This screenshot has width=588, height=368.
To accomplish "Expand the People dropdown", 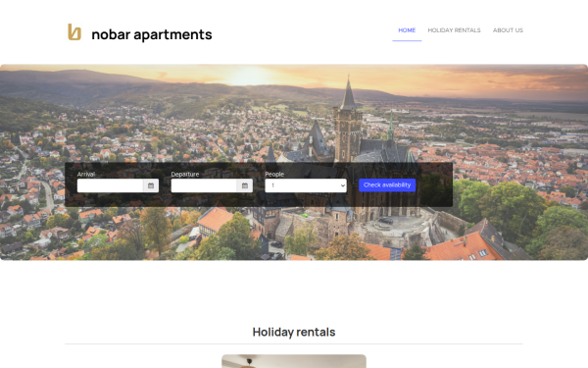I will [306, 185].
